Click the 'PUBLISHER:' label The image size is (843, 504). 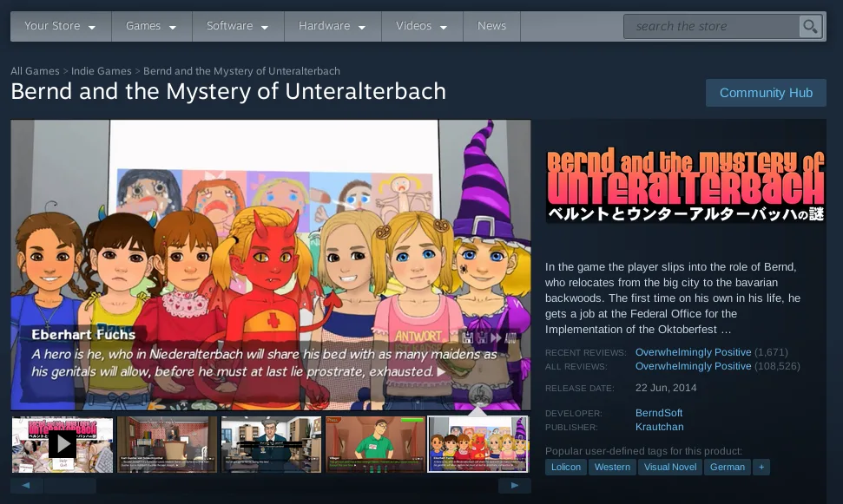571,427
